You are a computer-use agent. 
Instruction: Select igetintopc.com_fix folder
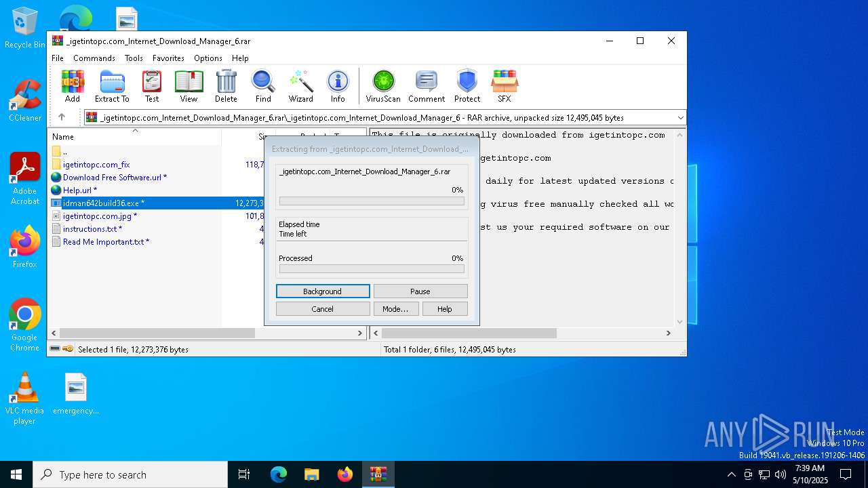click(x=96, y=165)
